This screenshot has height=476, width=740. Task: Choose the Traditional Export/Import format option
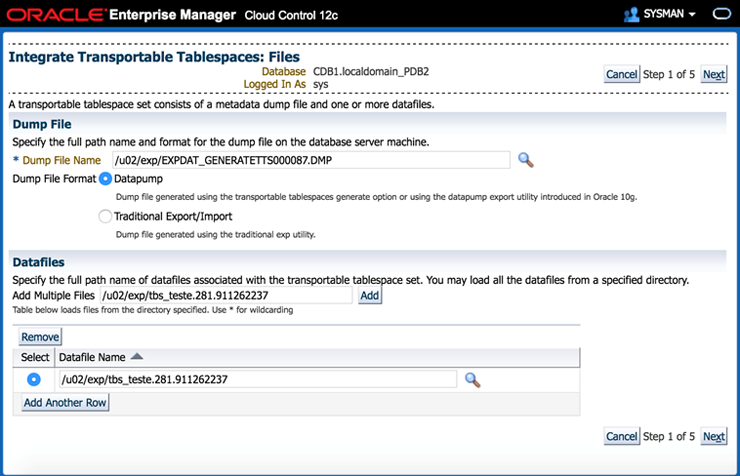106,216
